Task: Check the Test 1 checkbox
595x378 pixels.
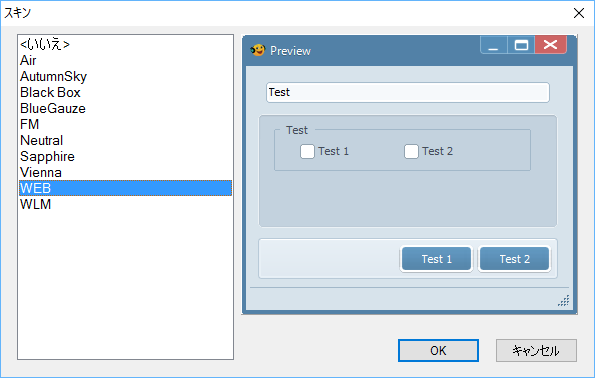Action: [x=307, y=151]
